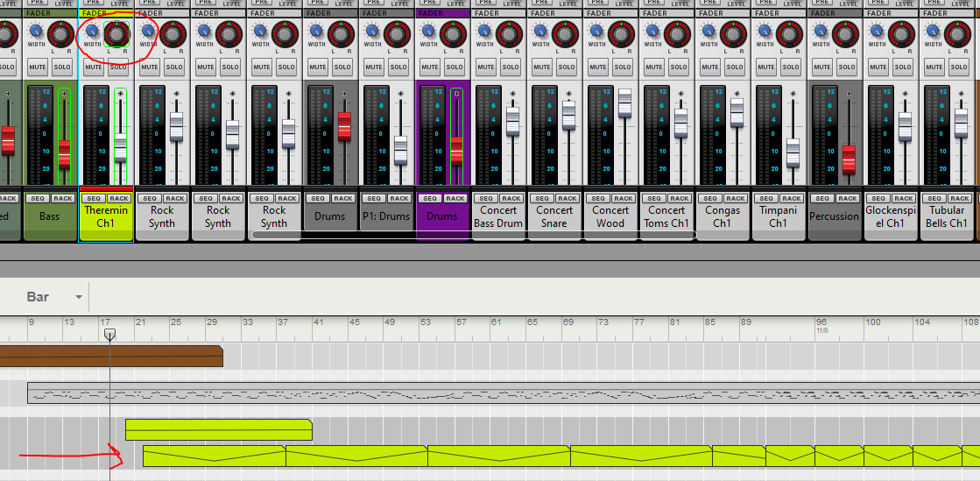Image resolution: width=980 pixels, height=481 pixels.
Task: Click the Tubular Bells Ch1 pan knob
Action: pyautogui.click(x=957, y=35)
